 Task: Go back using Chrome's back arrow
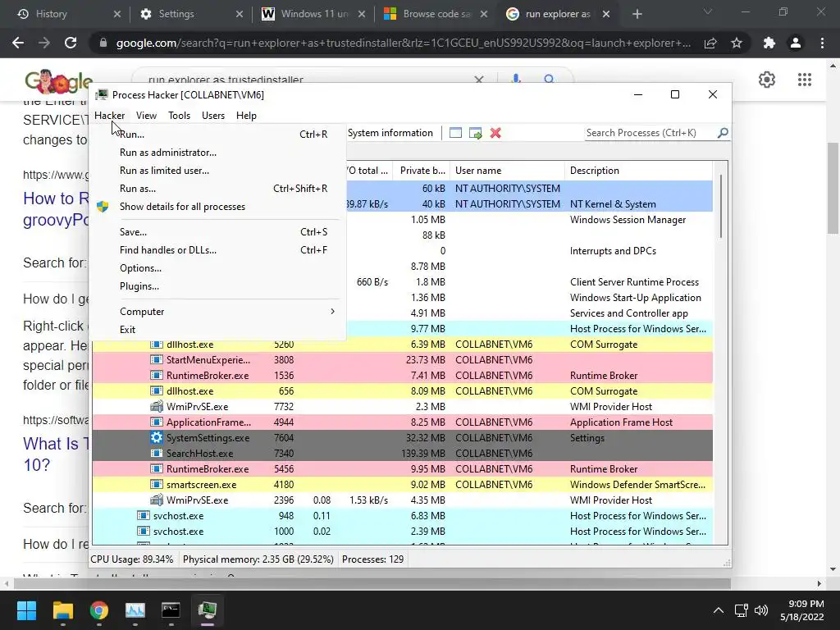18,43
